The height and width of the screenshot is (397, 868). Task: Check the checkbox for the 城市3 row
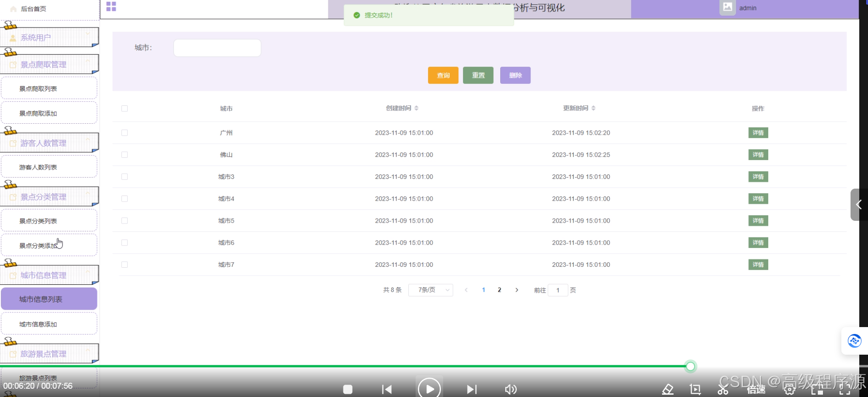click(x=125, y=177)
